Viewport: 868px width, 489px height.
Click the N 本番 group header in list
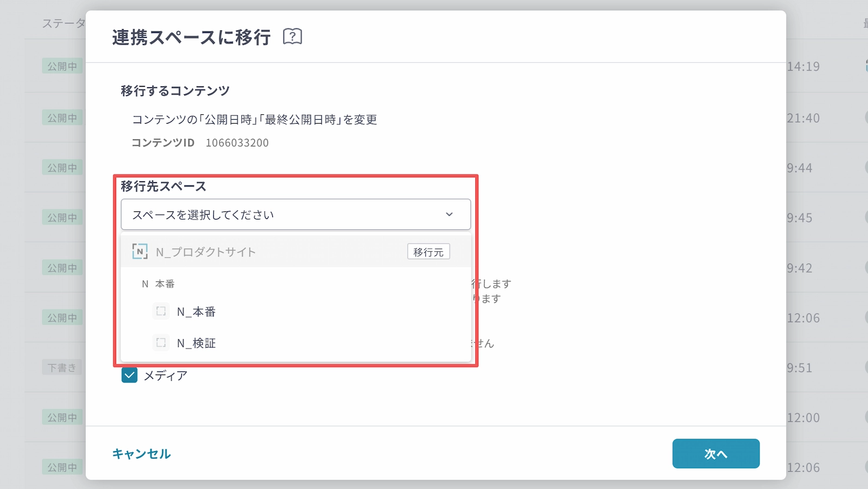click(x=158, y=284)
